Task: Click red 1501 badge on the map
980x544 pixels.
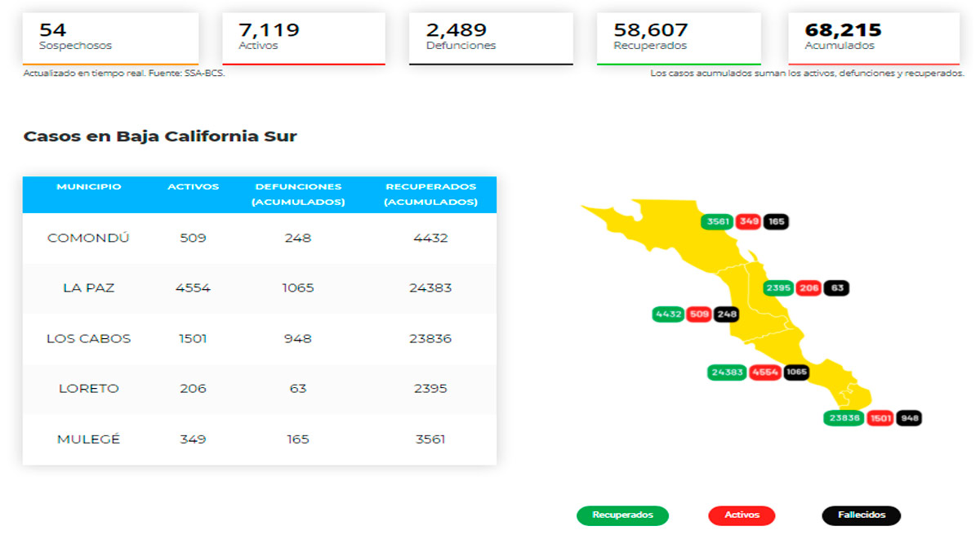Action: pyautogui.click(x=880, y=418)
